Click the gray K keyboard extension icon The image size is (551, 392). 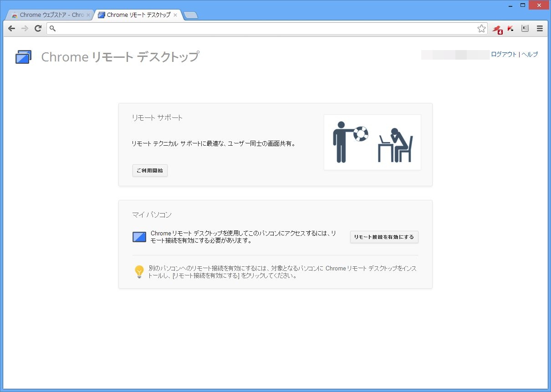click(x=525, y=28)
